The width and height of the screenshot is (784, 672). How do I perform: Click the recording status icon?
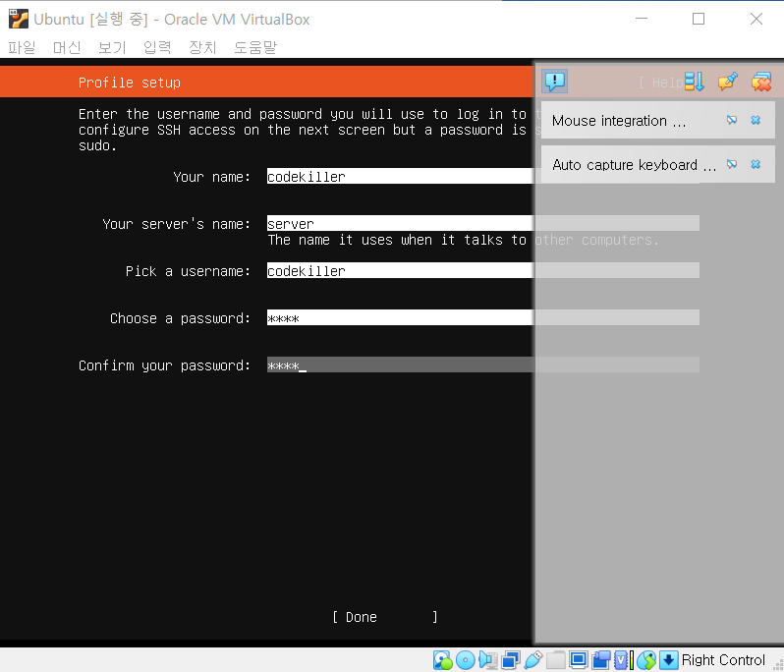601,660
